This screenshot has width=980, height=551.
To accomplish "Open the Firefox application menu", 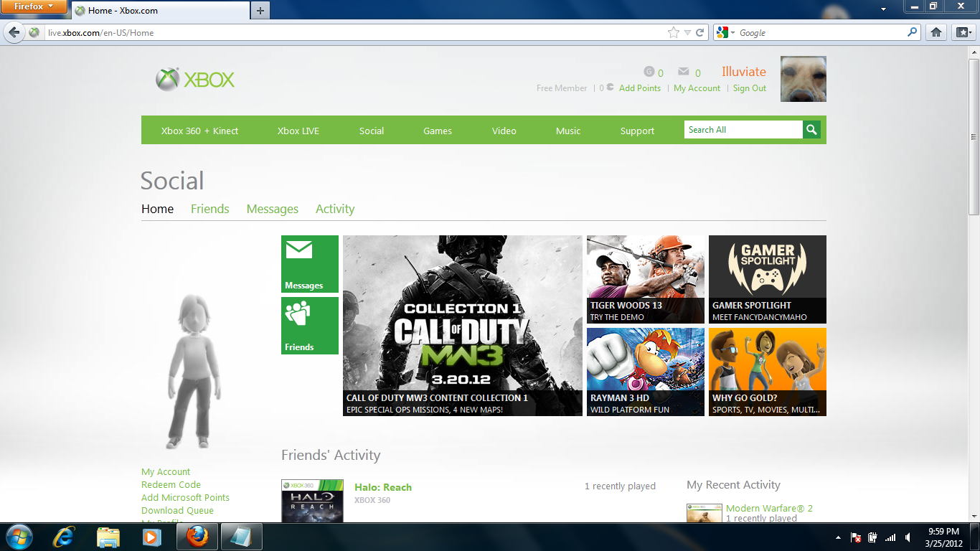I will pos(34,6).
